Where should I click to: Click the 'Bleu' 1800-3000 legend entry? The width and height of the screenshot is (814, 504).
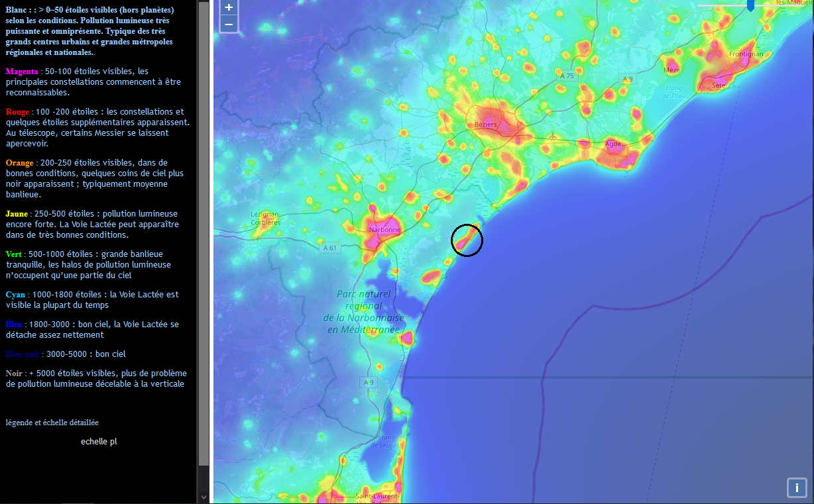click(92, 330)
